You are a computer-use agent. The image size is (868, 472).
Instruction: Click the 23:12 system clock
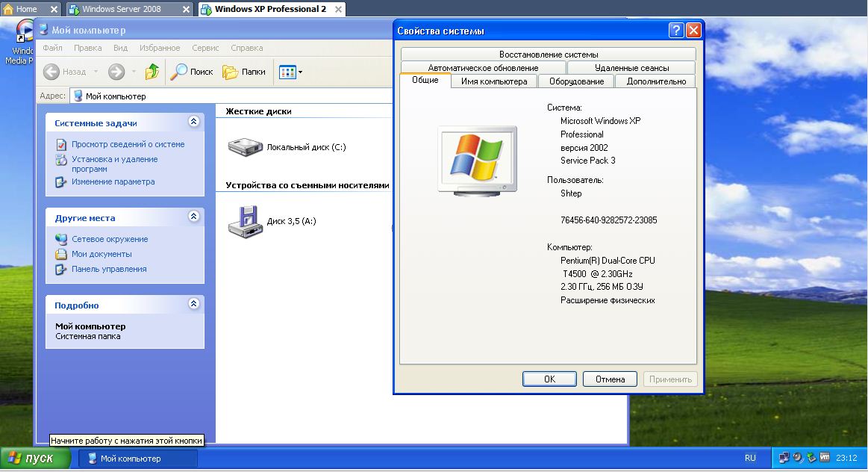846,458
